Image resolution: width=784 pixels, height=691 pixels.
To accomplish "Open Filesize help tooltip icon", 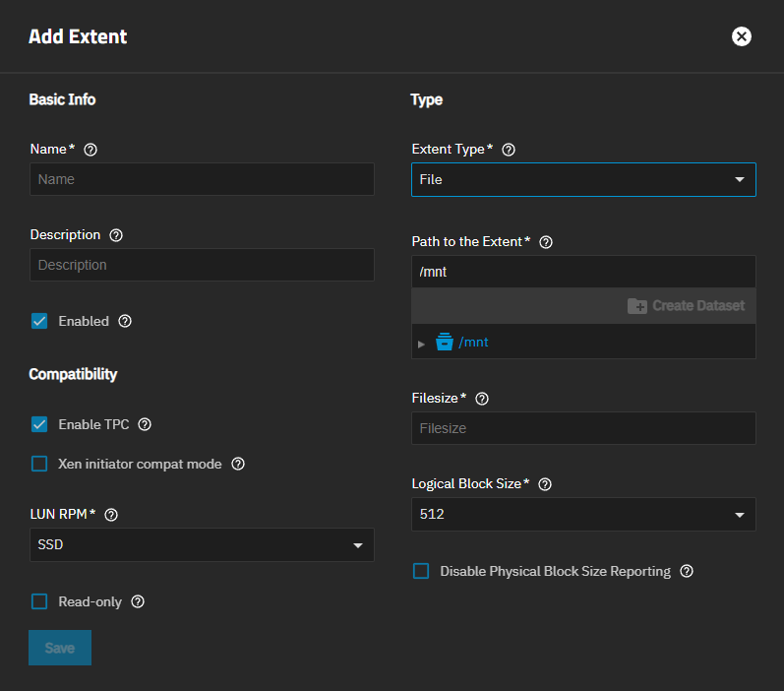I will (x=482, y=399).
